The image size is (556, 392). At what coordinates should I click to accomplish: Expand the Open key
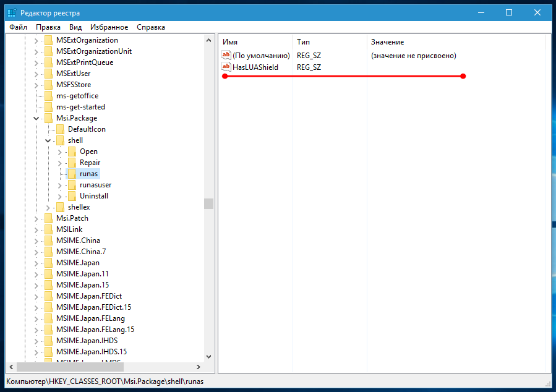tap(59, 151)
